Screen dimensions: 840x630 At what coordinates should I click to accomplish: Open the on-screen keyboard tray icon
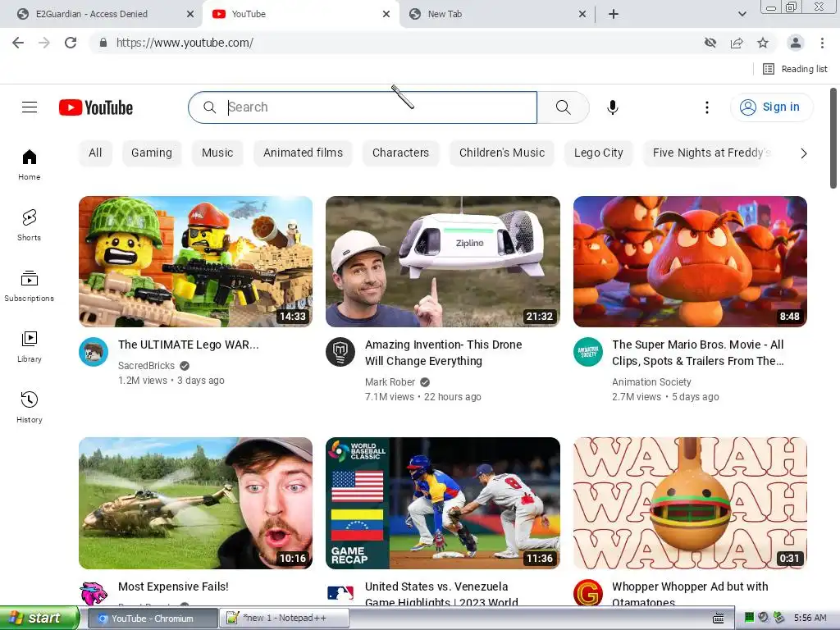(x=719, y=619)
